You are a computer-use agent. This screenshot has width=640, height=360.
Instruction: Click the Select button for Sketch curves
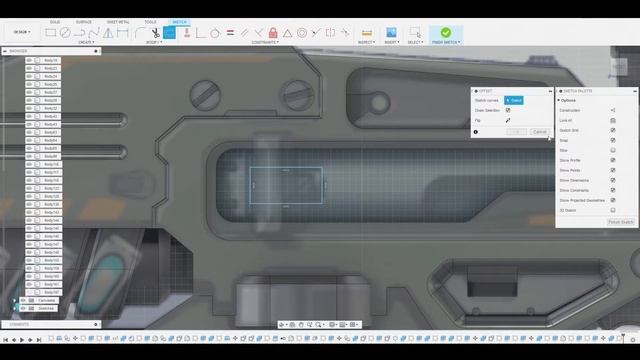point(514,100)
